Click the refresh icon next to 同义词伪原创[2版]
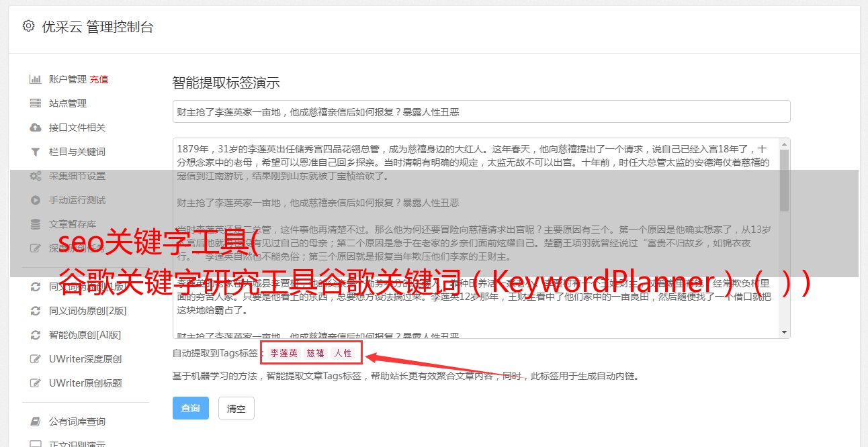Viewport: 868px width, 447px height. [x=36, y=311]
